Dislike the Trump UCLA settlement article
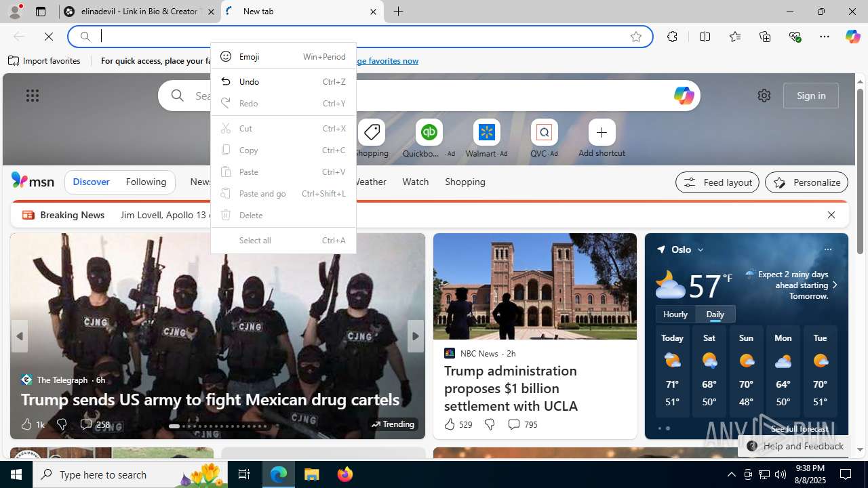The width and height of the screenshot is (868, 488). click(x=489, y=424)
